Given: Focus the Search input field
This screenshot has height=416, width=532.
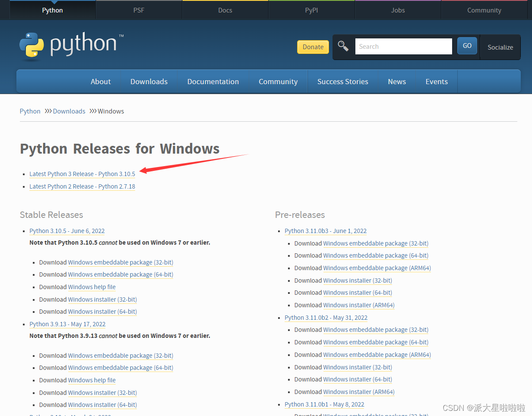Looking at the screenshot, I should (x=404, y=46).
